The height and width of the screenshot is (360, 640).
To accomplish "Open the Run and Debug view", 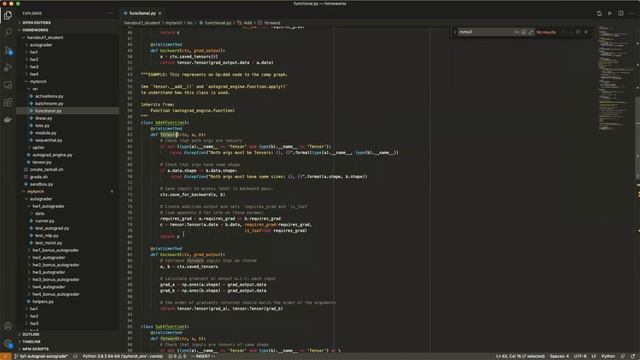I will pyautogui.click(x=8, y=67).
